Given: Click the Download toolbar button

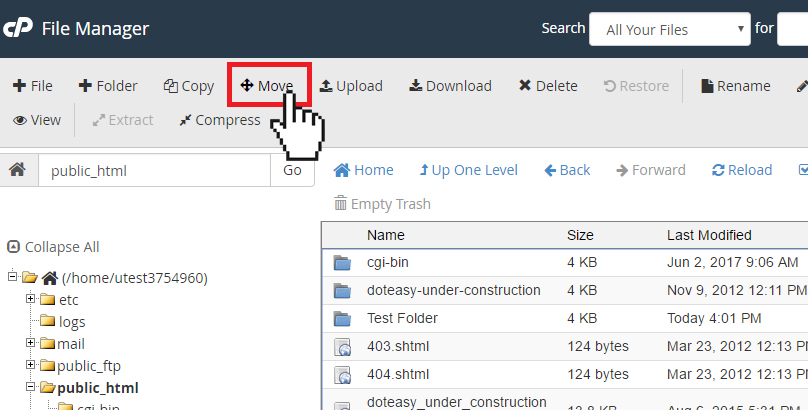Looking at the screenshot, I should click(x=450, y=86).
